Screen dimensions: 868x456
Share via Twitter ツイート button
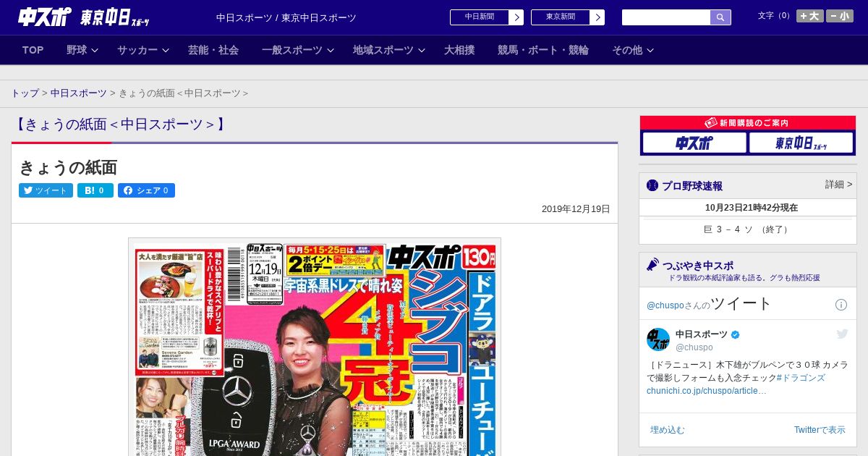46,190
